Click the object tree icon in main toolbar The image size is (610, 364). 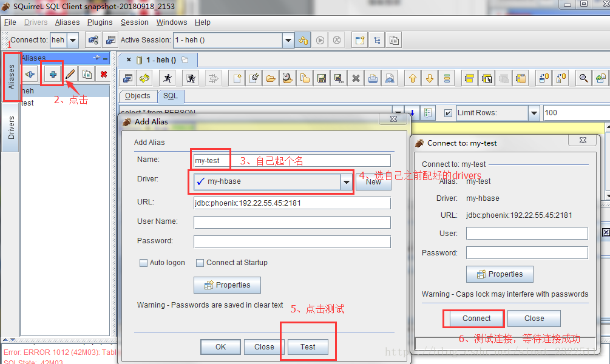(x=376, y=39)
